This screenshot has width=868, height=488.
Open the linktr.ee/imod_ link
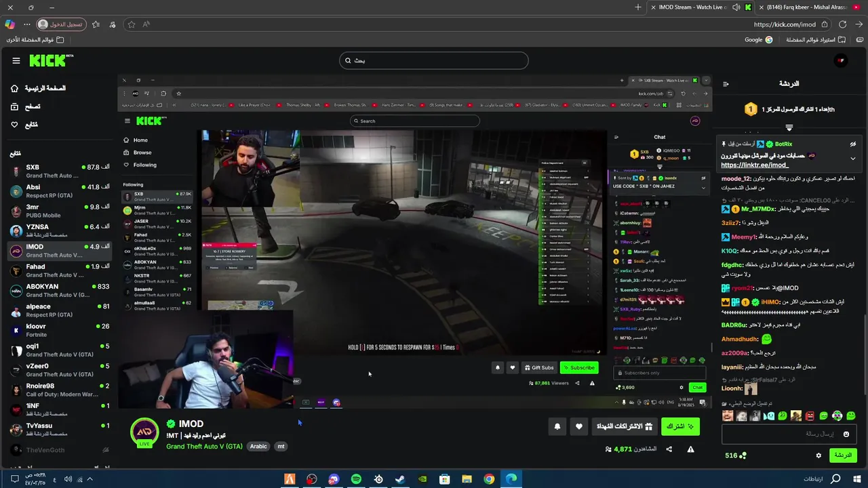(x=755, y=165)
